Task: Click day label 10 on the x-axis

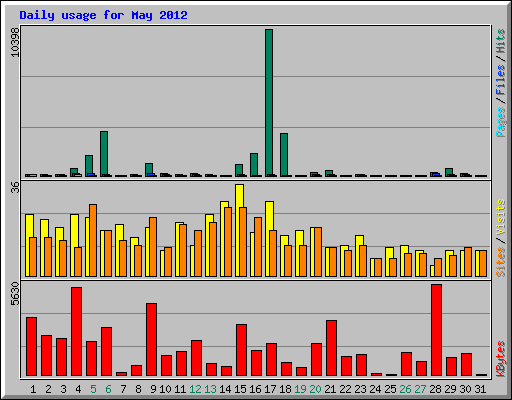Action: [165, 389]
